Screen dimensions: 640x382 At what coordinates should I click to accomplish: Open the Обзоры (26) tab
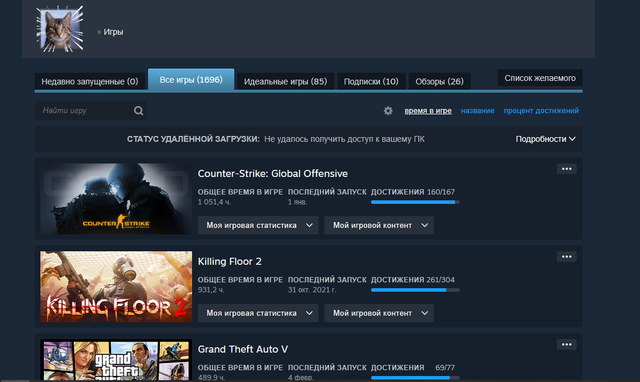[x=439, y=81]
